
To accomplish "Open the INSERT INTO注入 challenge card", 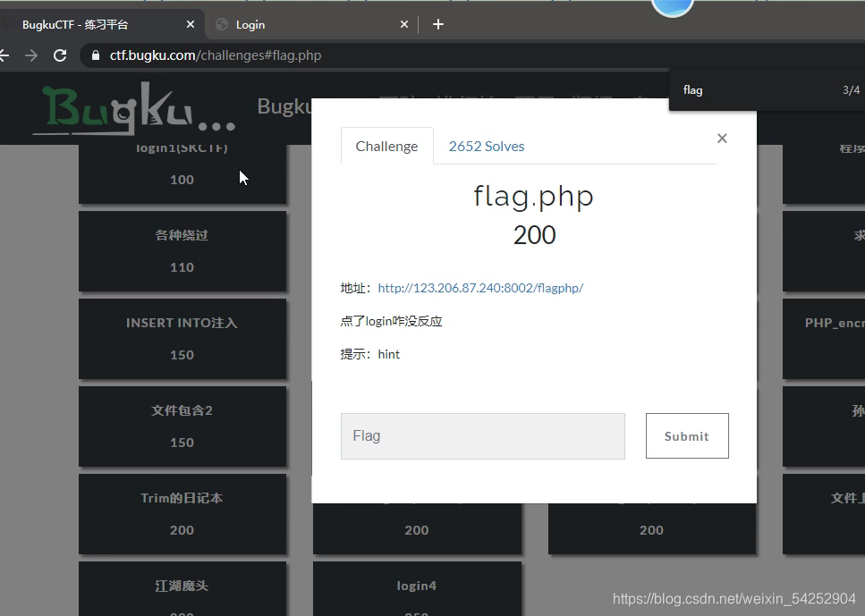I will tap(182, 339).
